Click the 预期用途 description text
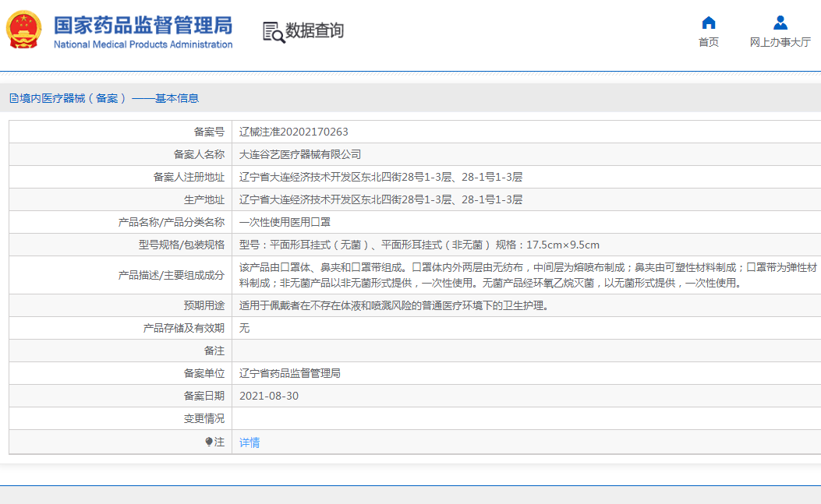Image resolution: width=821 pixels, height=504 pixels. (394, 305)
